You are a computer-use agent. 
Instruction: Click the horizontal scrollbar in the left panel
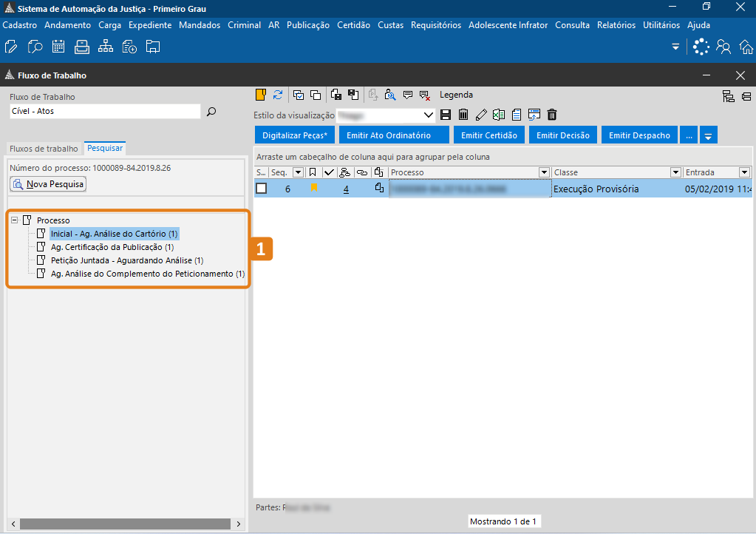tap(126, 524)
